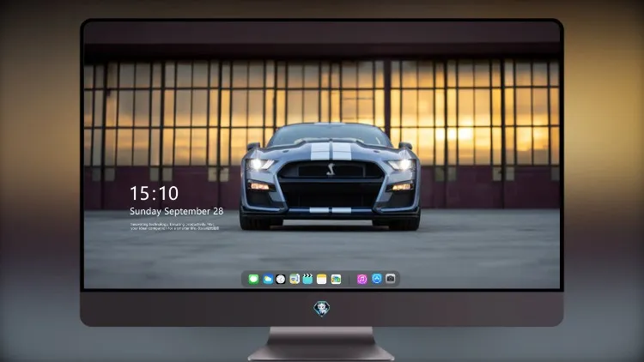Viewport: 644px width, 362px height.
Task: Open the Clock app in the dock
Action: 281,279
